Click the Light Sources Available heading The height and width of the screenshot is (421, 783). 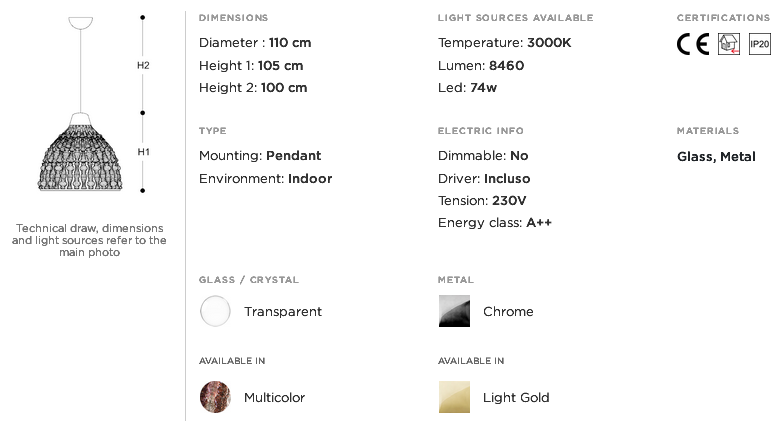point(515,18)
